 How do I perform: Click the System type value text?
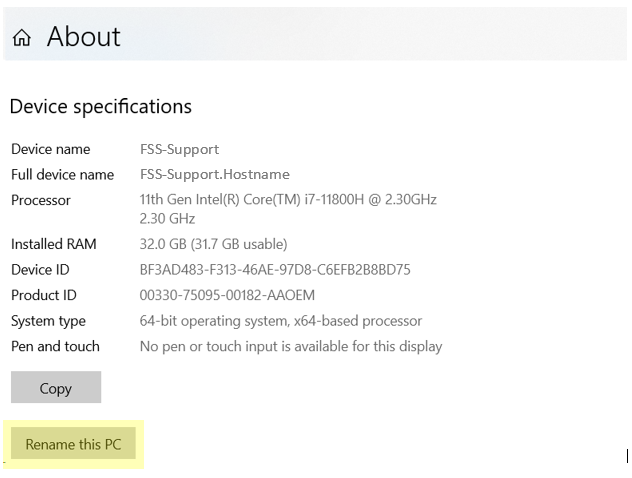pos(281,321)
